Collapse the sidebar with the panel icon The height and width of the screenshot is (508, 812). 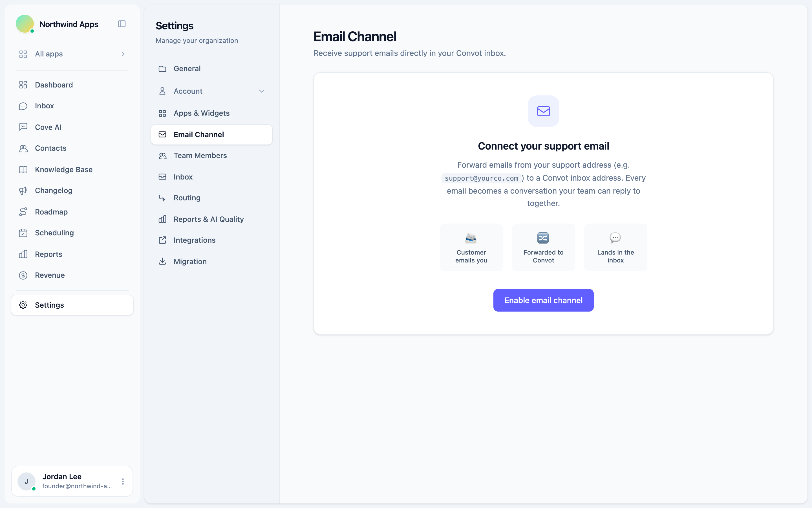point(122,24)
